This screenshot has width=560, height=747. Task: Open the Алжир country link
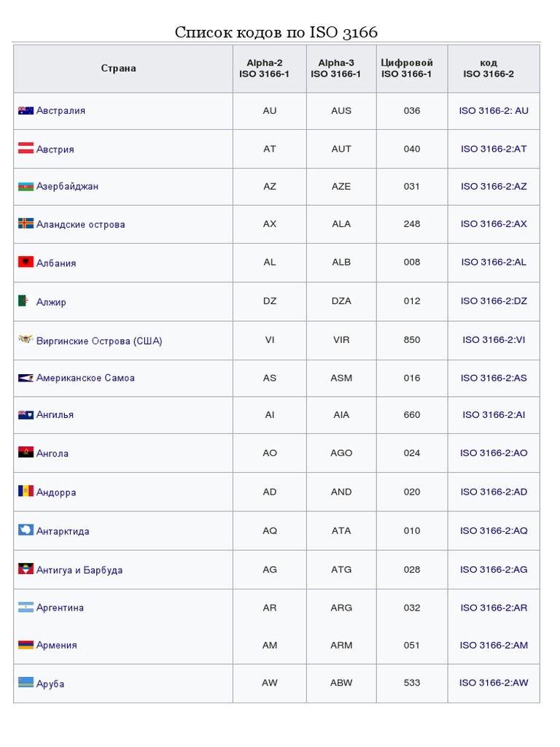[51, 302]
